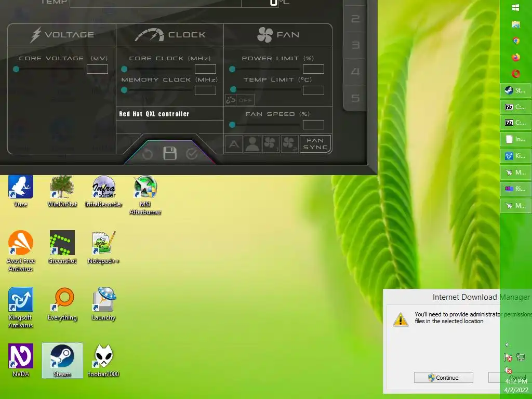This screenshot has width=532, height=399.
Task: Click the apply checkmark icon in Afterburner
Action: pos(192,154)
